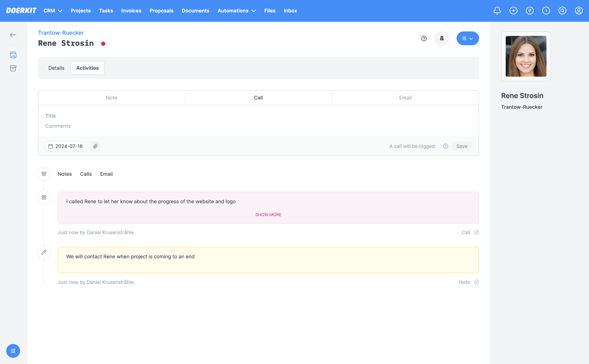Click the incognito spy icon near the header
Image resolution: width=589 pixels, height=364 pixels.
tap(442, 38)
